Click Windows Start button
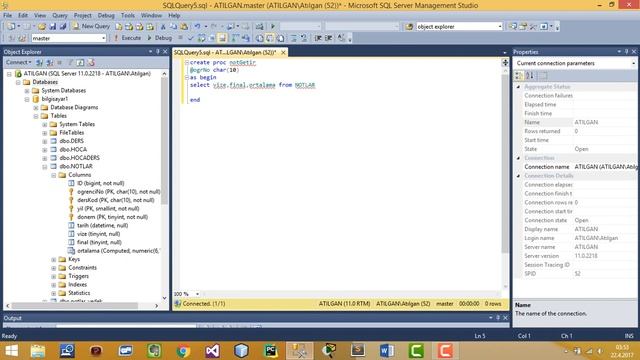This screenshot has width=640, height=360. (11, 351)
